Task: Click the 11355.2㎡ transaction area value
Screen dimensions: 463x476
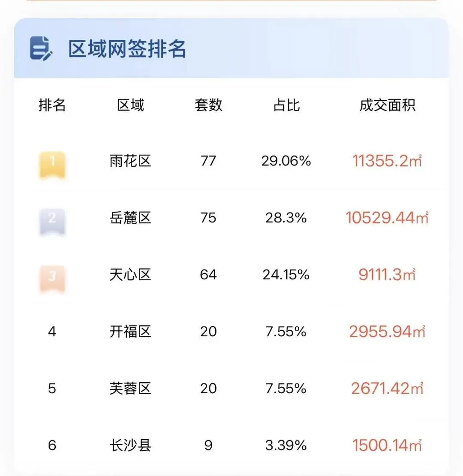Action: pyautogui.click(x=387, y=161)
